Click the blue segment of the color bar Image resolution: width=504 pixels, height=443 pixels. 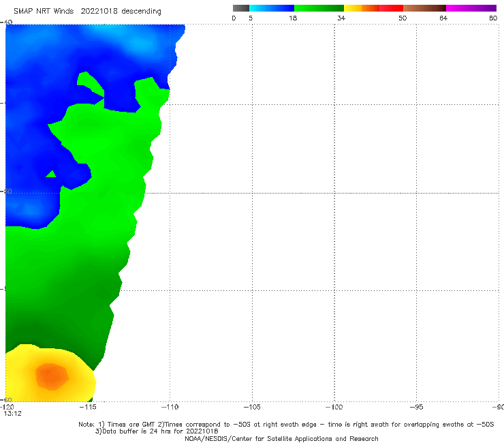click(272, 8)
